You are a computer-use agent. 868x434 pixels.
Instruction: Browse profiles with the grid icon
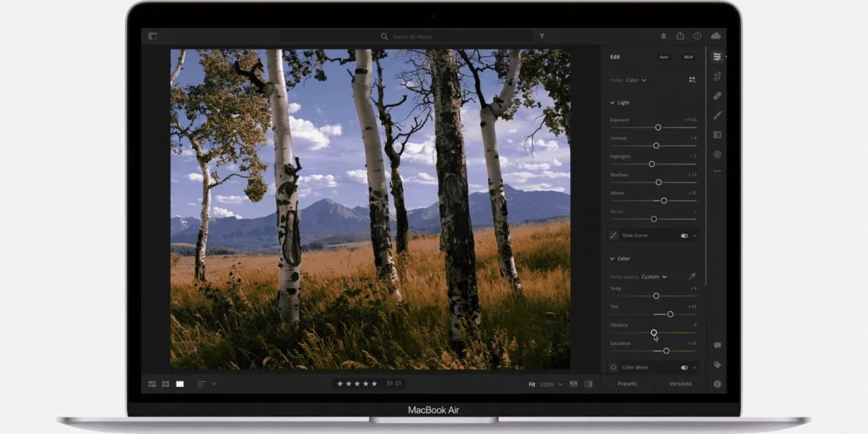[692, 80]
